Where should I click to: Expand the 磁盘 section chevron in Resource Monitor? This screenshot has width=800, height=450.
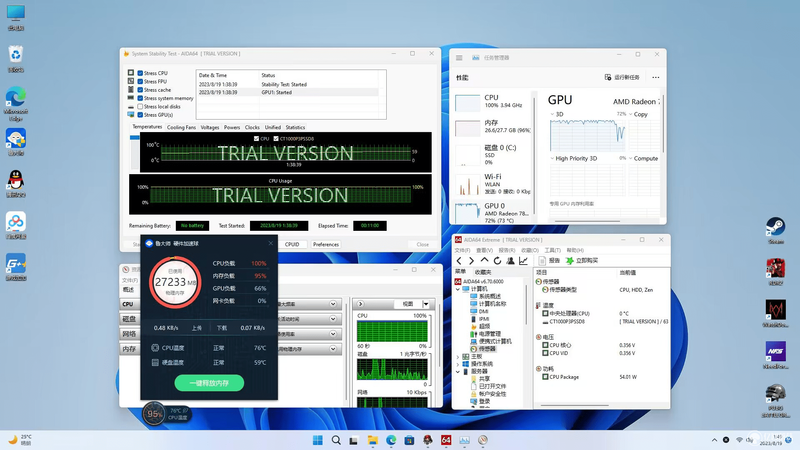click(333, 319)
